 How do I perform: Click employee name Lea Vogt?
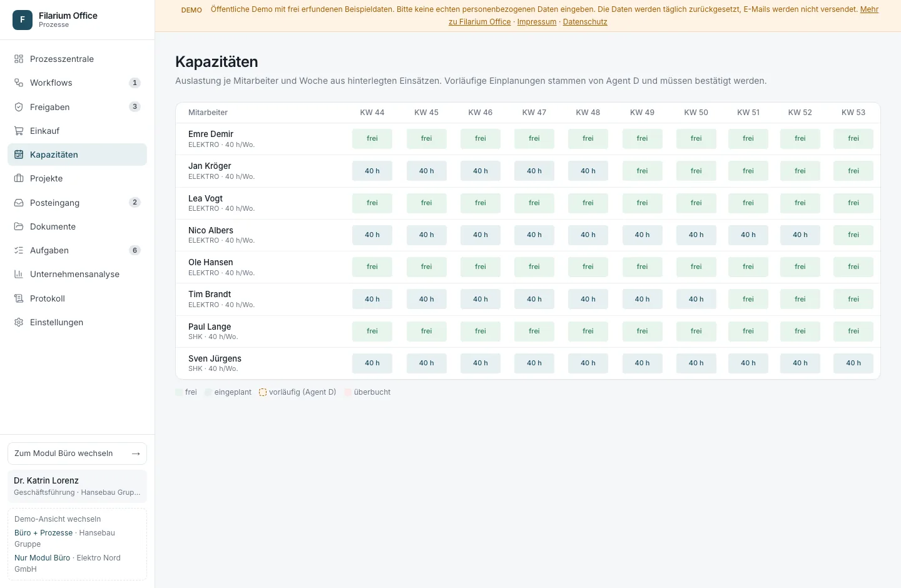(x=205, y=198)
